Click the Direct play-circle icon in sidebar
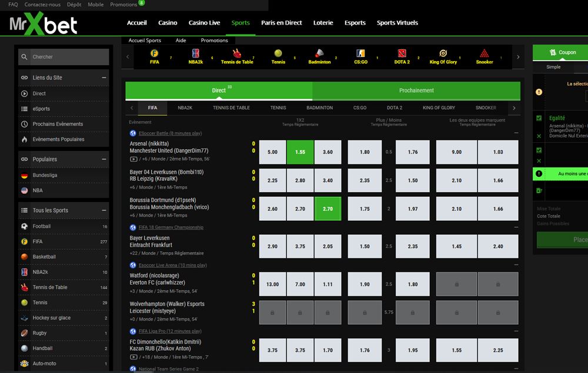The height and width of the screenshot is (373, 588). click(24, 93)
